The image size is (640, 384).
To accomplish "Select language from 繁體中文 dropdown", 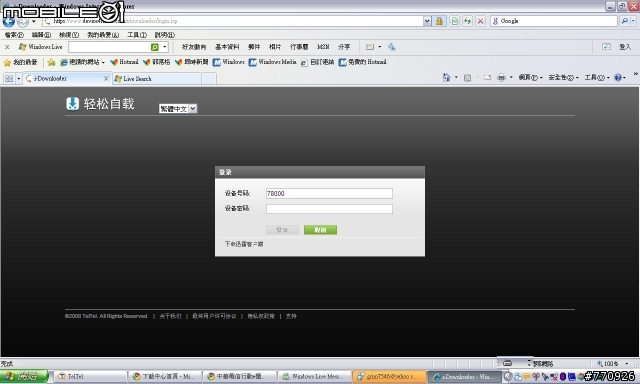I will point(178,109).
